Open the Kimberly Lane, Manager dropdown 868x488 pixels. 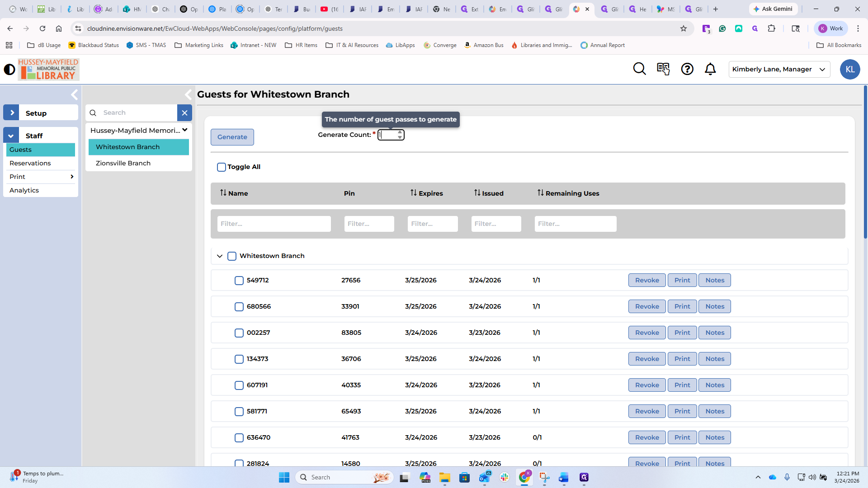pos(779,69)
